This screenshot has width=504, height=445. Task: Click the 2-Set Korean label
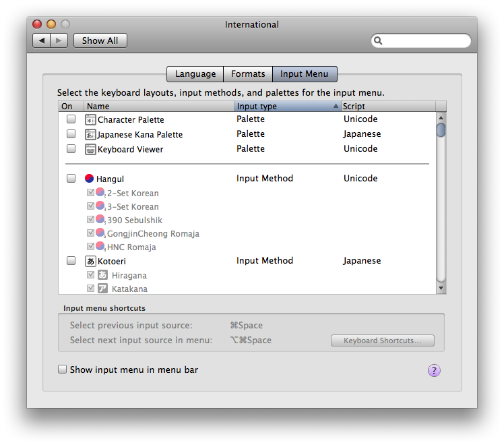[133, 194]
